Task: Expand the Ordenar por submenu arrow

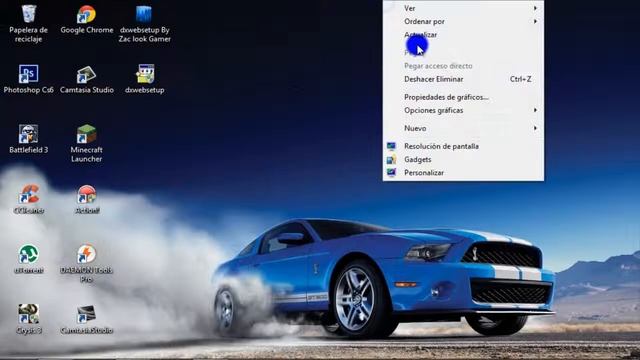Action: tap(535, 21)
